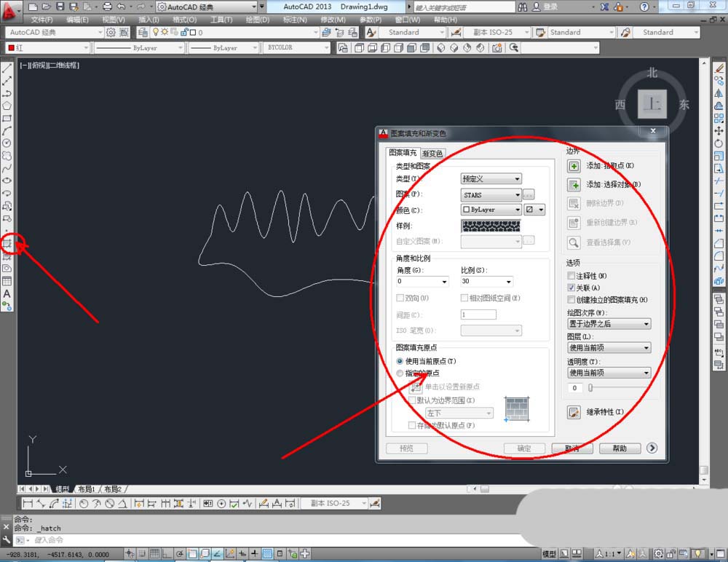Open the Table tool
The height and width of the screenshot is (562, 728).
tap(7, 281)
